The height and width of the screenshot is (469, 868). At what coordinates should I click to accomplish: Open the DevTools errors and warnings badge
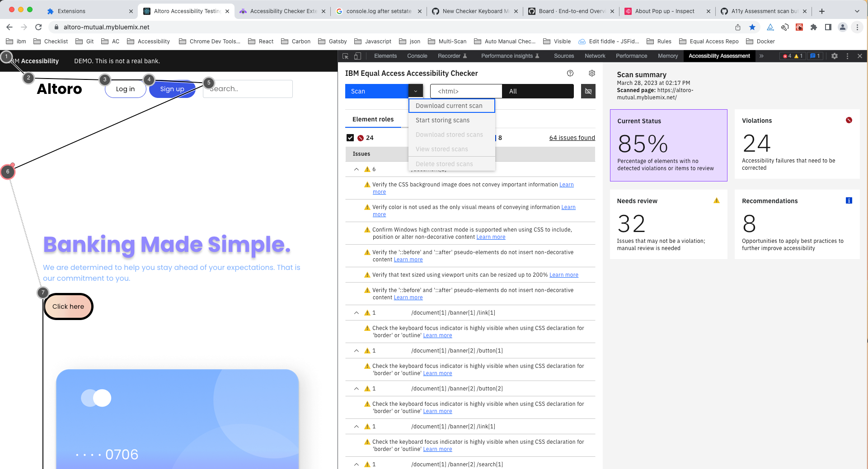click(x=793, y=56)
